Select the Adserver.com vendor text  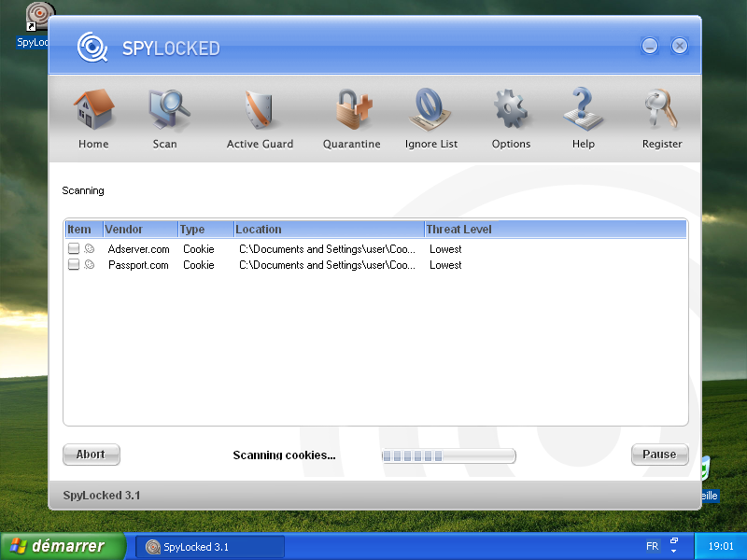click(138, 249)
